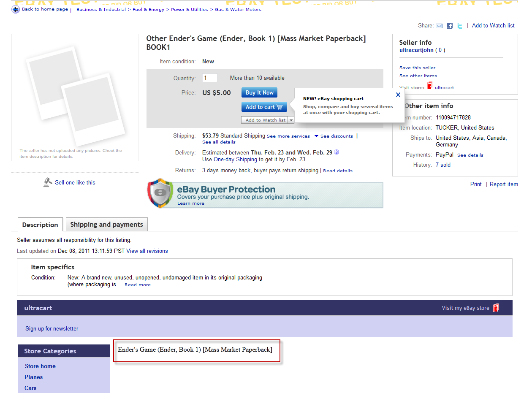The width and height of the screenshot is (532, 393).
Task: Visit the ultracart store link
Action: coord(444,88)
